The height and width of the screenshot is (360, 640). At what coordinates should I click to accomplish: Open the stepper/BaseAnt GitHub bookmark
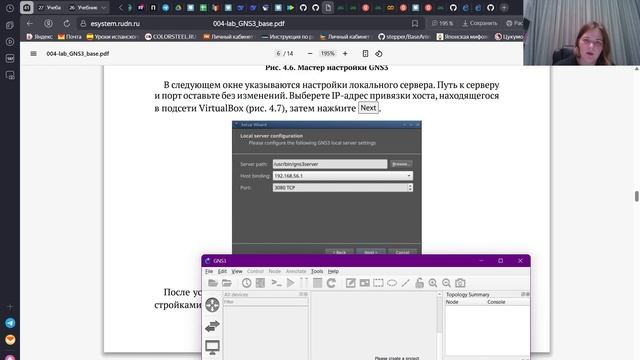click(x=404, y=37)
